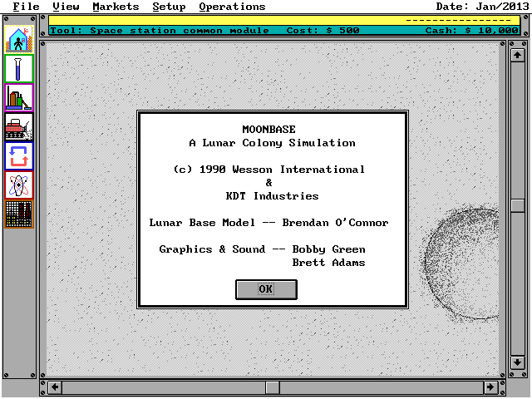Viewport: 532px width, 399px height.
Task: Click the vertical scrollbar down arrow
Action: (517, 362)
